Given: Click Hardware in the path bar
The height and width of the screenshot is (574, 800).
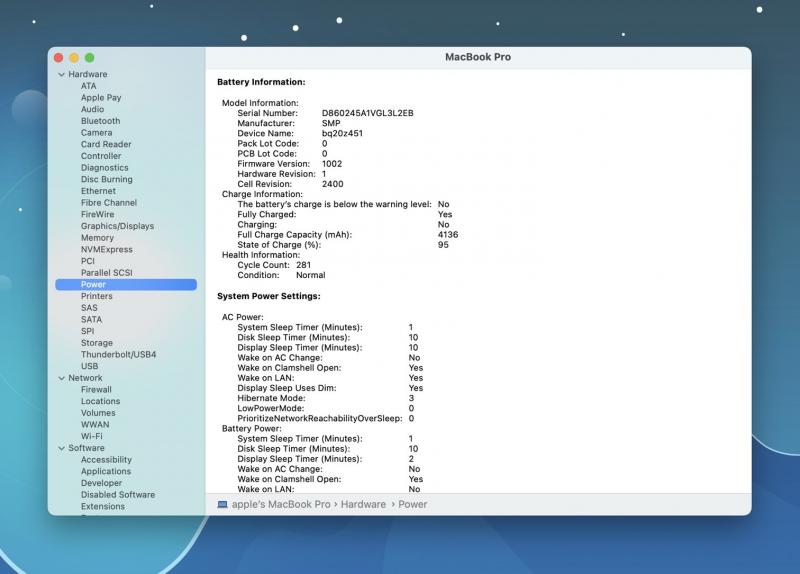Looking at the screenshot, I should (363, 505).
